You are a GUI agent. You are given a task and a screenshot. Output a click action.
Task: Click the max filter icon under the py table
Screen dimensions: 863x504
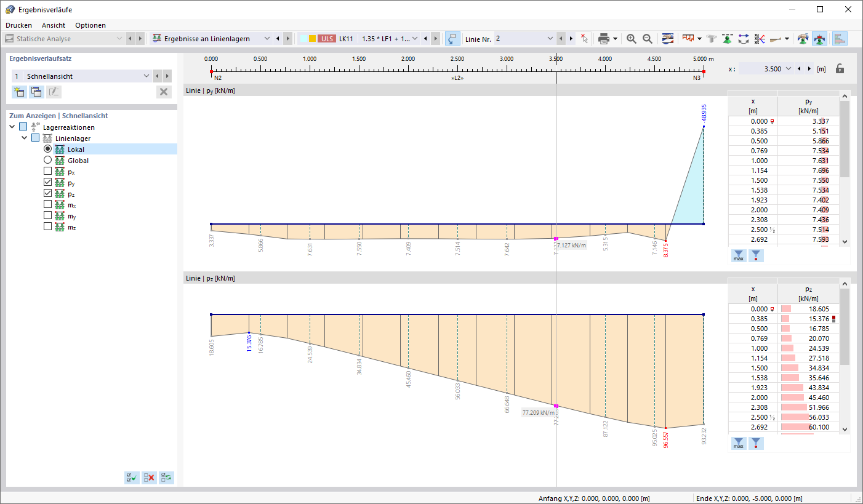pos(739,255)
